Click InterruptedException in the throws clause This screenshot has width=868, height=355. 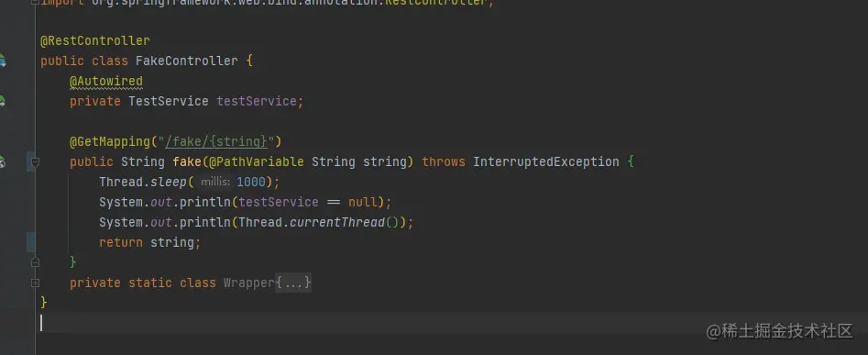[x=545, y=161]
